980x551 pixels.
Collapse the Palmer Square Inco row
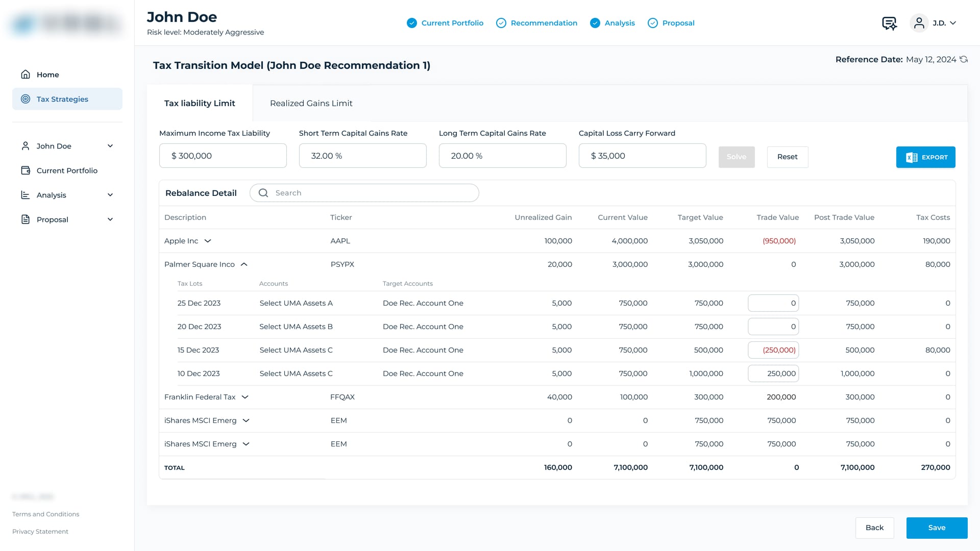tap(244, 264)
